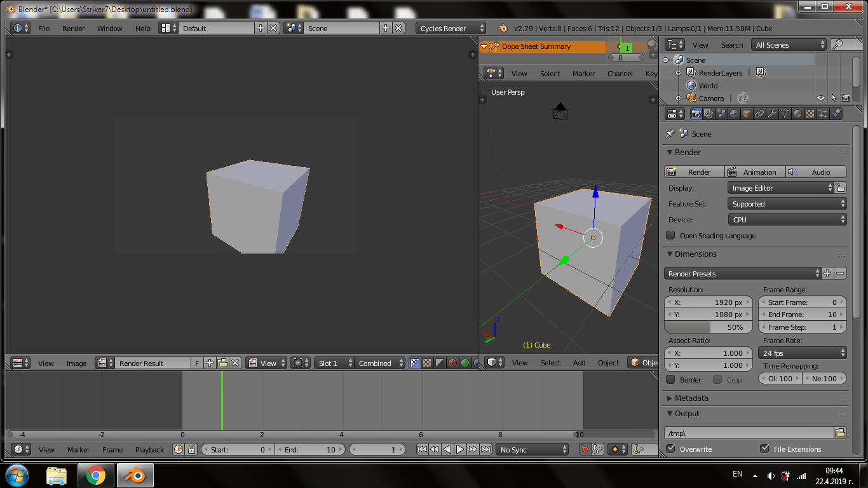This screenshot has width=868, height=488.
Task: Open Google Chrome from the taskbar
Action: 97,475
